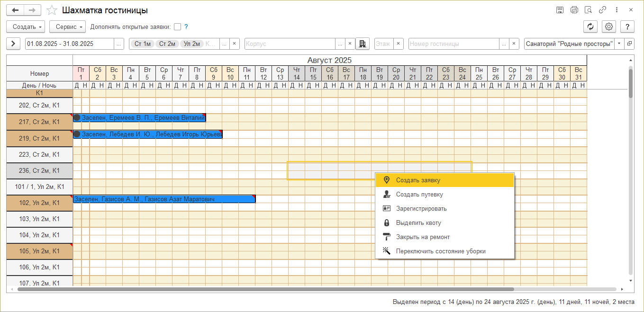This screenshot has height=312, width=644.
Task: Open settings via the gear icon
Action: click(609, 27)
